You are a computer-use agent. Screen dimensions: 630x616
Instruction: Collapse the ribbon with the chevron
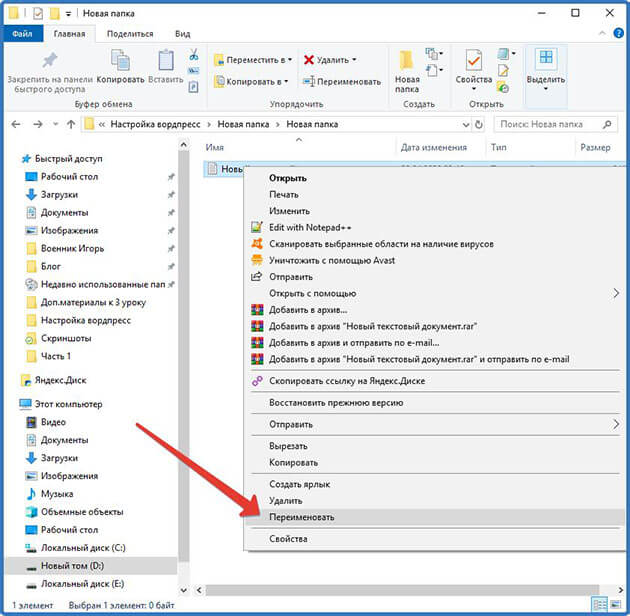(x=602, y=33)
